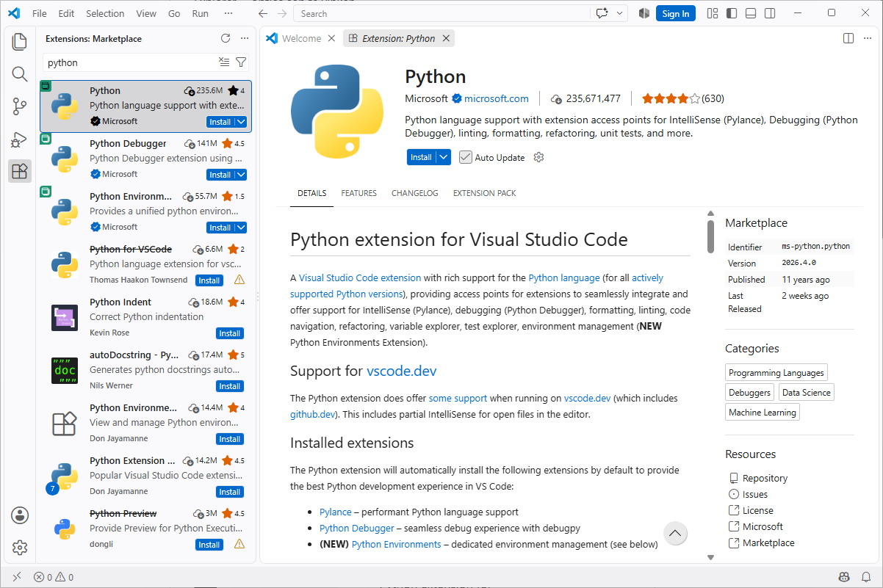Open the Source Control view
Screen dimensions: 883x588
[x=20, y=106]
